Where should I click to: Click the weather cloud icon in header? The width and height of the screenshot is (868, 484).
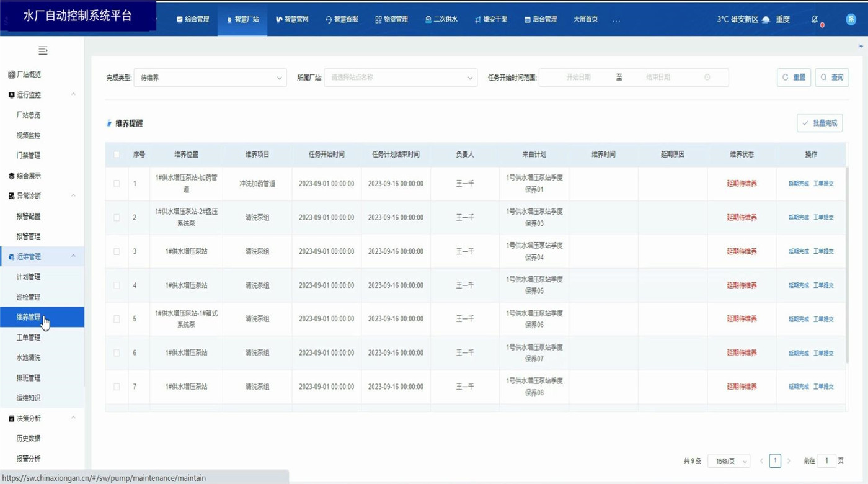click(766, 19)
